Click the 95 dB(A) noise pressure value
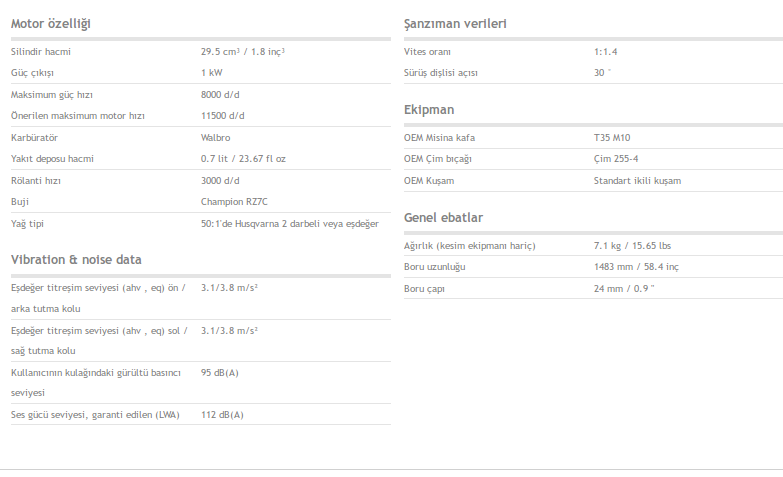The image size is (783, 477). click(220, 372)
